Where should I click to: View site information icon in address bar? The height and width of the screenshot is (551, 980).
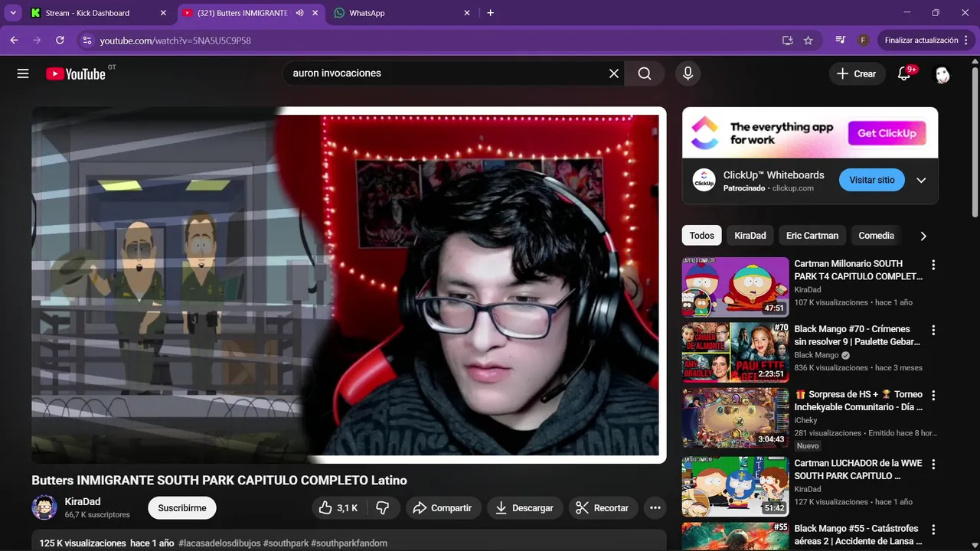pyautogui.click(x=87, y=40)
